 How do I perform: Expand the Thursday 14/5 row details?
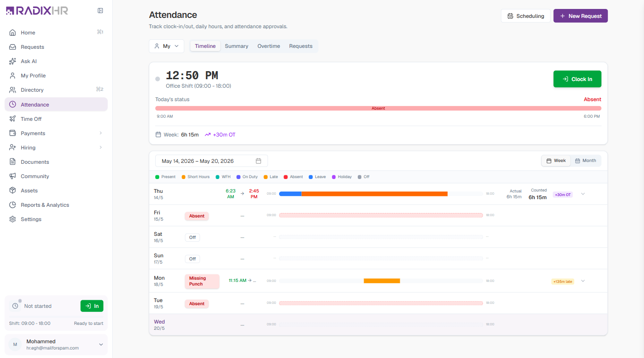583,194
